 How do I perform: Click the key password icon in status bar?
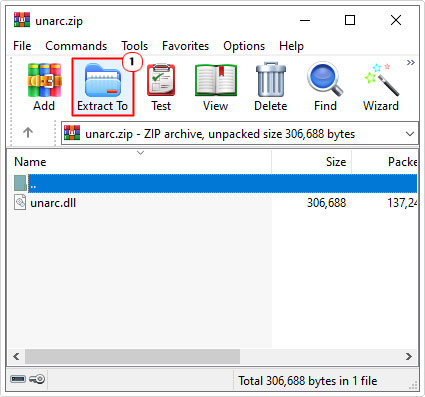click(37, 379)
